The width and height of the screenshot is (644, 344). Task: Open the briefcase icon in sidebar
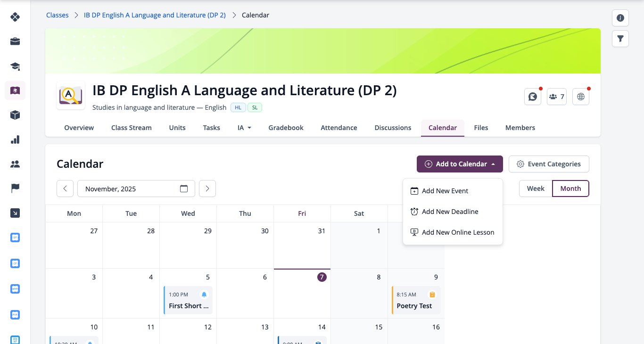coord(15,41)
